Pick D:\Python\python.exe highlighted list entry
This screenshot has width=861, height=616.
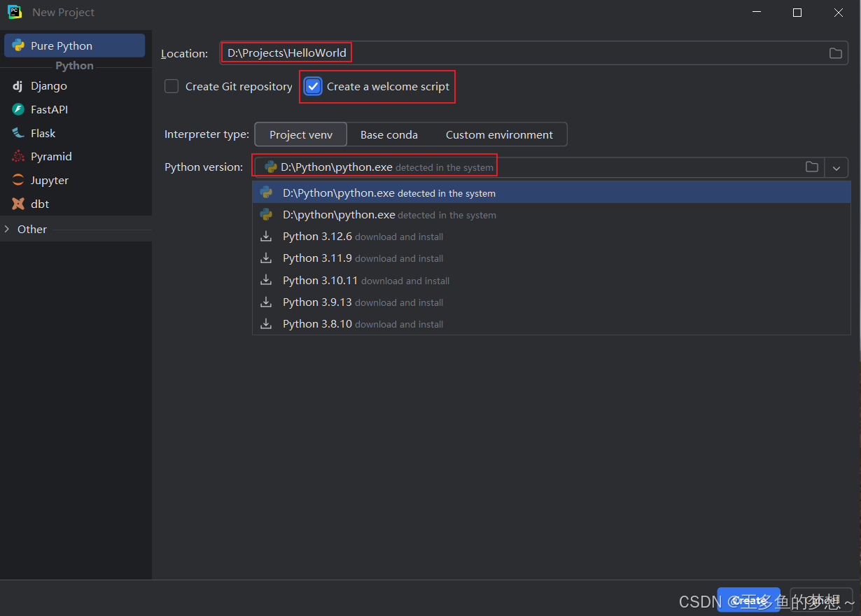552,192
